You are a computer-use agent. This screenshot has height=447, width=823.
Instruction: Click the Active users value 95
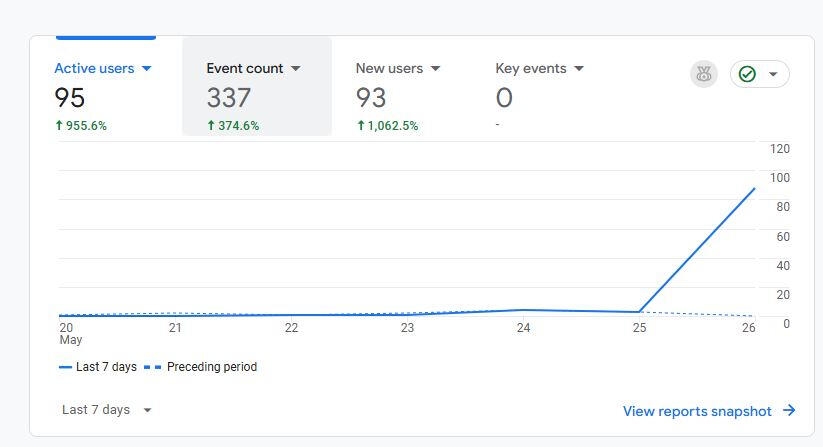coord(70,98)
